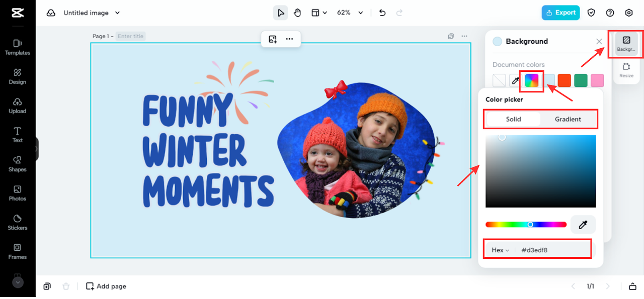Viewport: 644px width, 299px height.
Task: Click the Export button
Action: pyautogui.click(x=560, y=13)
